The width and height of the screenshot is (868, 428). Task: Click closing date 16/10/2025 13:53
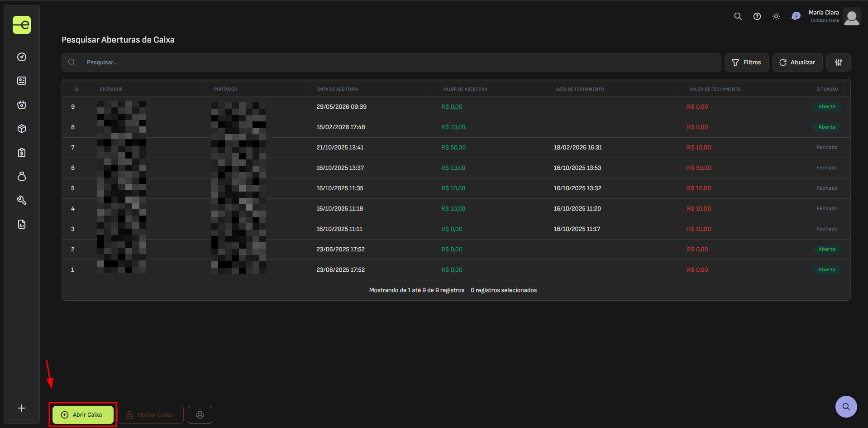coord(577,168)
